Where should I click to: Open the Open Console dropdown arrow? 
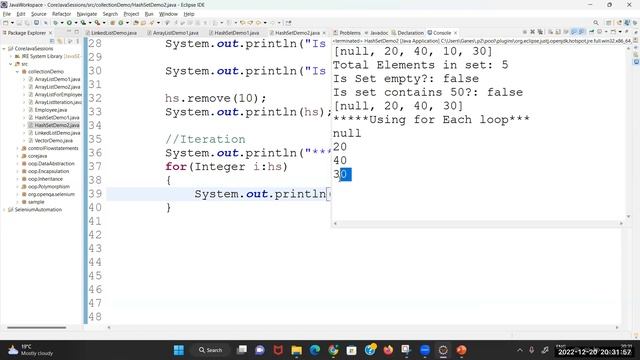(620, 32)
